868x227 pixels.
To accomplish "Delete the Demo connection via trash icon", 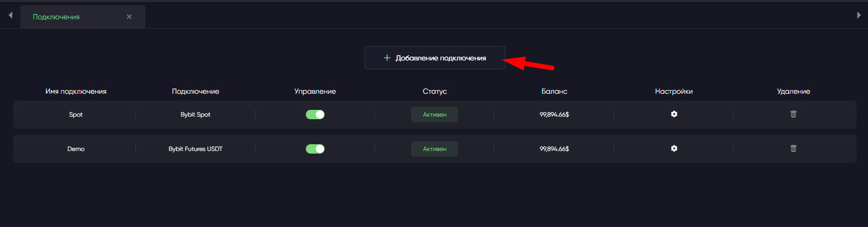I will 793,148.
